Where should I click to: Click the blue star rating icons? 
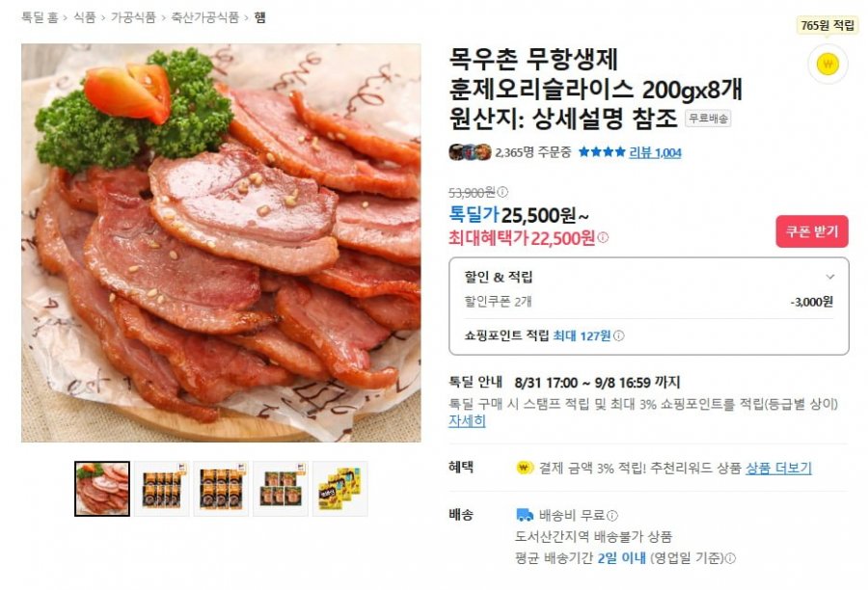tap(602, 151)
